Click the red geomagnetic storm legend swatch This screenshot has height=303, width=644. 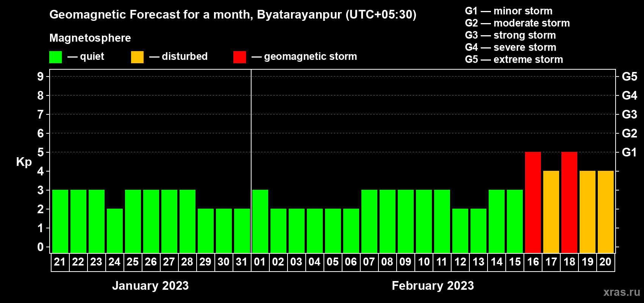[x=239, y=57]
